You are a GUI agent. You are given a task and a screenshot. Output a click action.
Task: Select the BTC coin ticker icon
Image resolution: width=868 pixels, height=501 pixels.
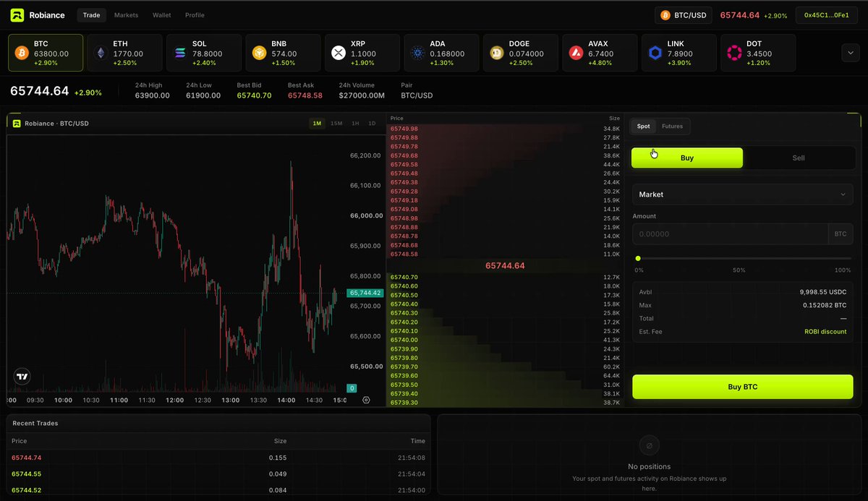coord(22,53)
